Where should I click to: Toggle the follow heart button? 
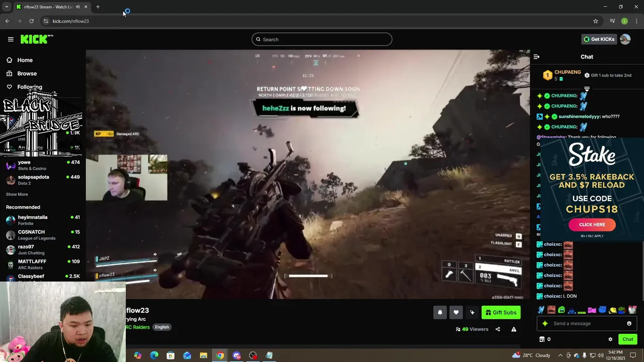[456, 313]
